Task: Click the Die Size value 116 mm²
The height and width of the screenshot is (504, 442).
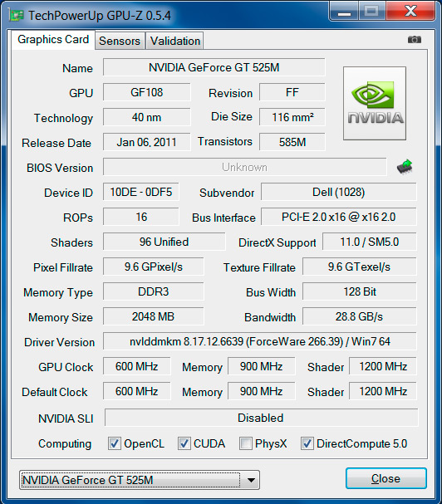Action: point(292,117)
